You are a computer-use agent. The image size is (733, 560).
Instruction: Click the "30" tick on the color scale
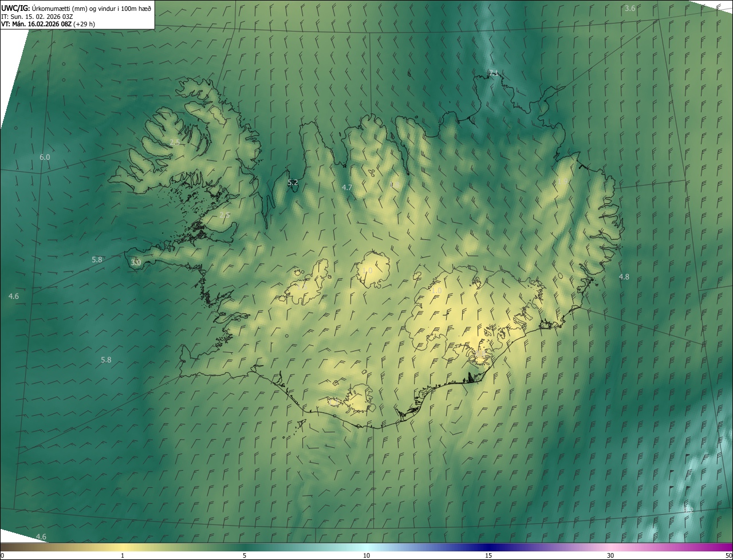[x=610, y=555]
